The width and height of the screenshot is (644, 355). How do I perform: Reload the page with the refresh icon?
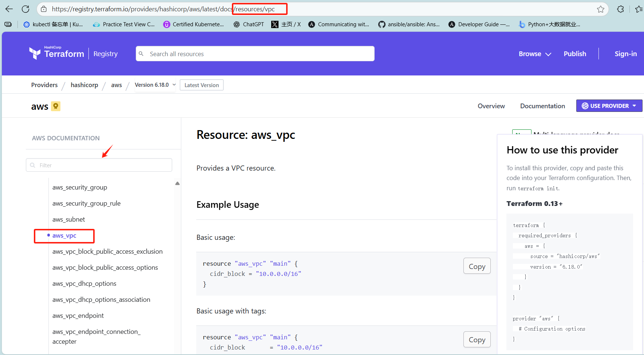(25, 9)
